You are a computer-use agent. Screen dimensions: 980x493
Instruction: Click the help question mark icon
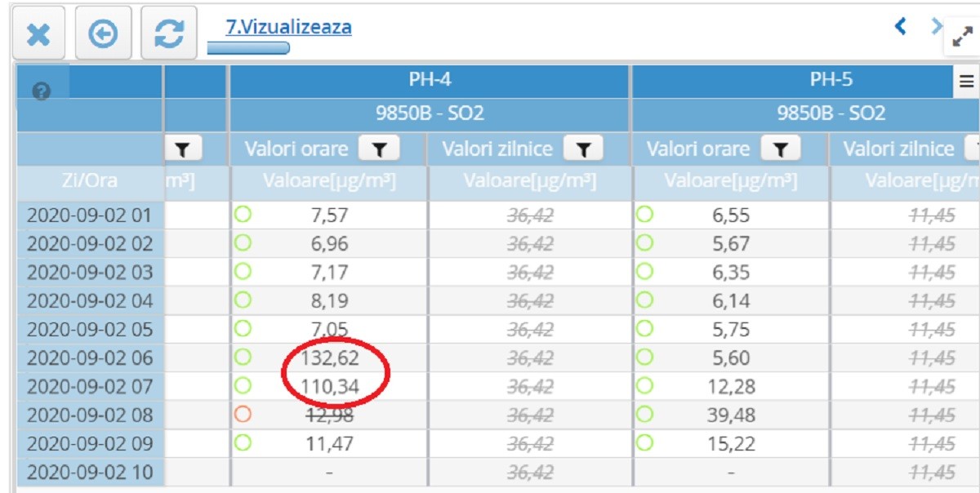(x=36, y=94)
